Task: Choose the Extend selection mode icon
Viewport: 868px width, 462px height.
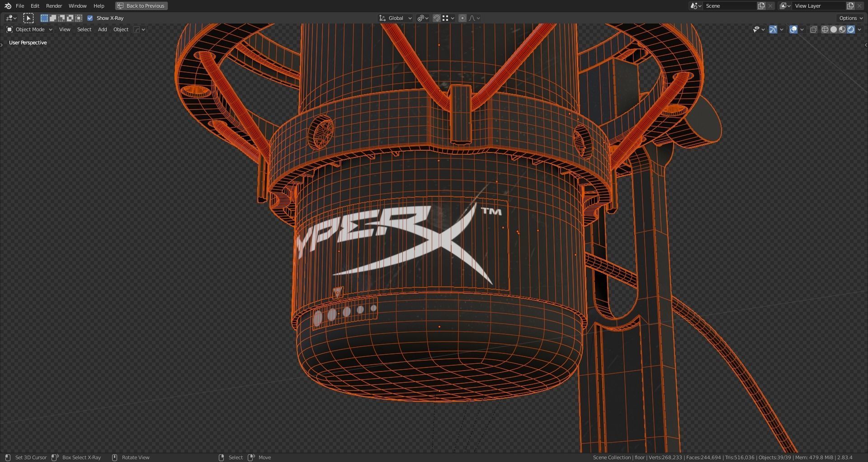Action: pos(53,18)
